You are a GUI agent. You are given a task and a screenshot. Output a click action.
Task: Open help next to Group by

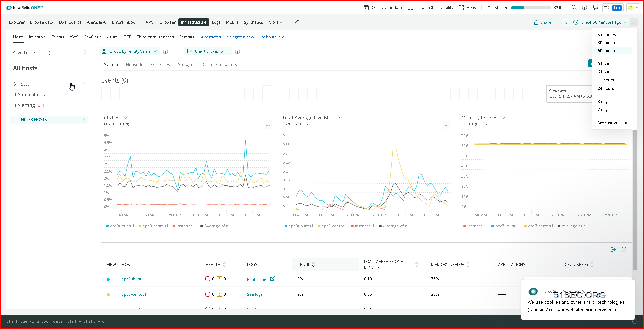coord(165,51)
